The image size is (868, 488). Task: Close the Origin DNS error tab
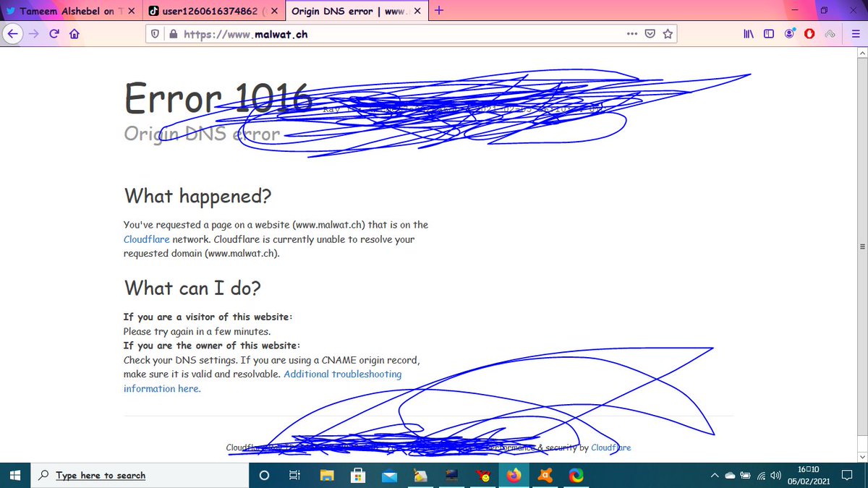[417, 12]
